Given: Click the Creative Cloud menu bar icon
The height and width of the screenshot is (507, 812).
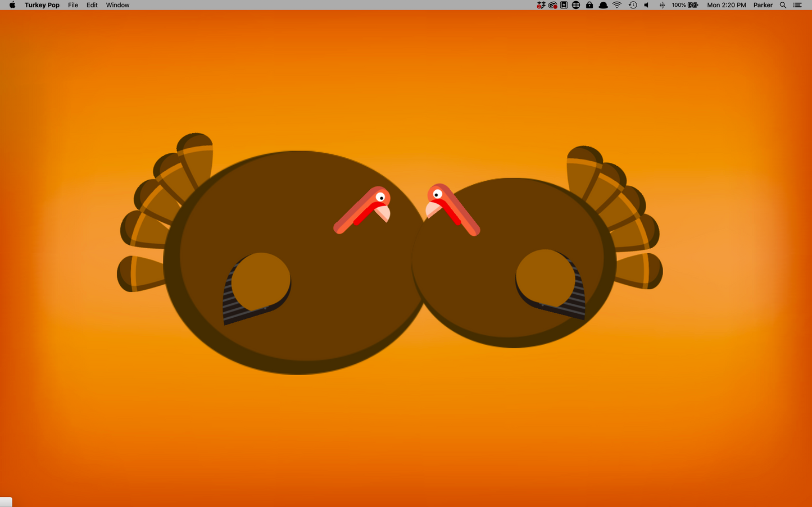Looking at the screenshot, I should [x=552, y=5].
